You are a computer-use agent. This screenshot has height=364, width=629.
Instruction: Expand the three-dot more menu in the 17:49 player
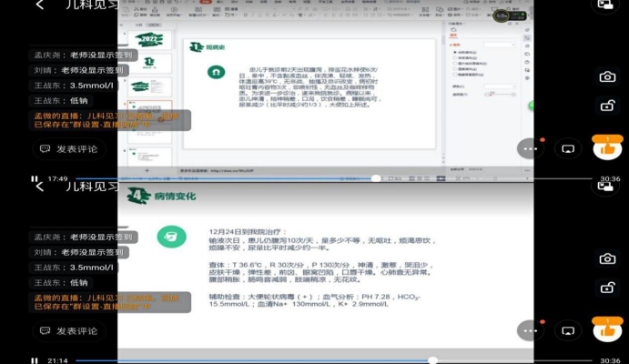(529, 148)
